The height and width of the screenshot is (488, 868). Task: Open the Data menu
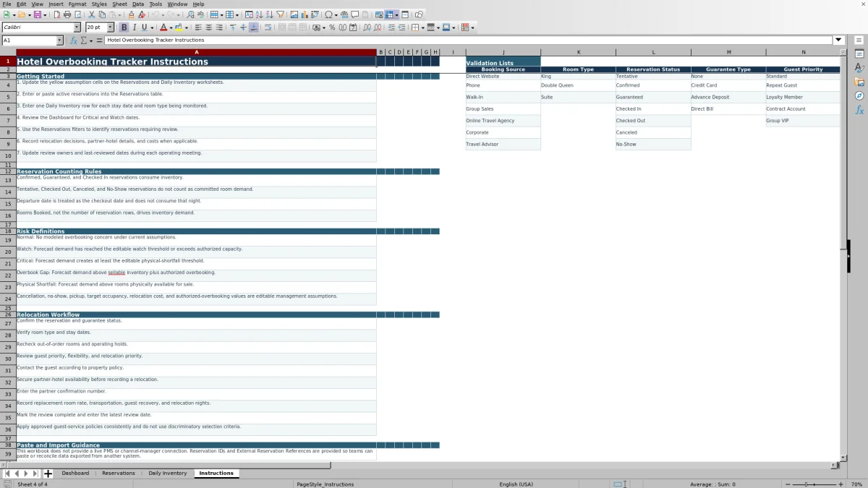tap(137, 4)
